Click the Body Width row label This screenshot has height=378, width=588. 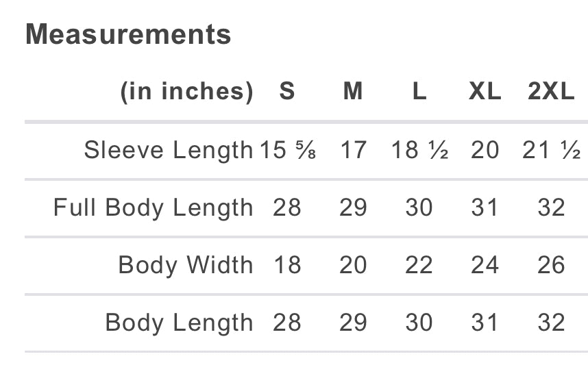click(185, 265)
